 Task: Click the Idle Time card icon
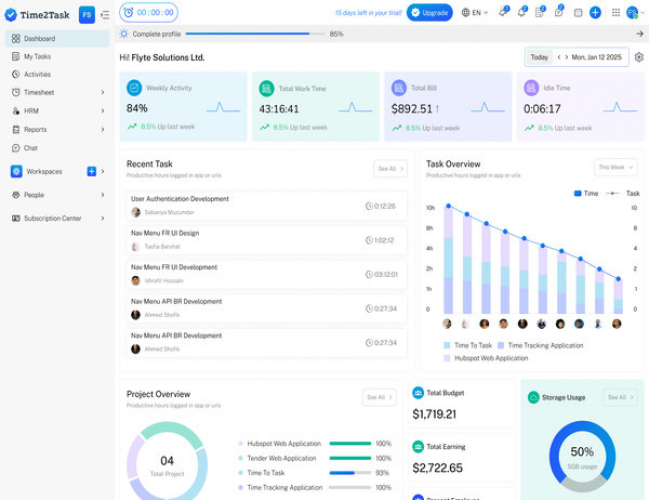pyautogui.click(x=531, y=88)
